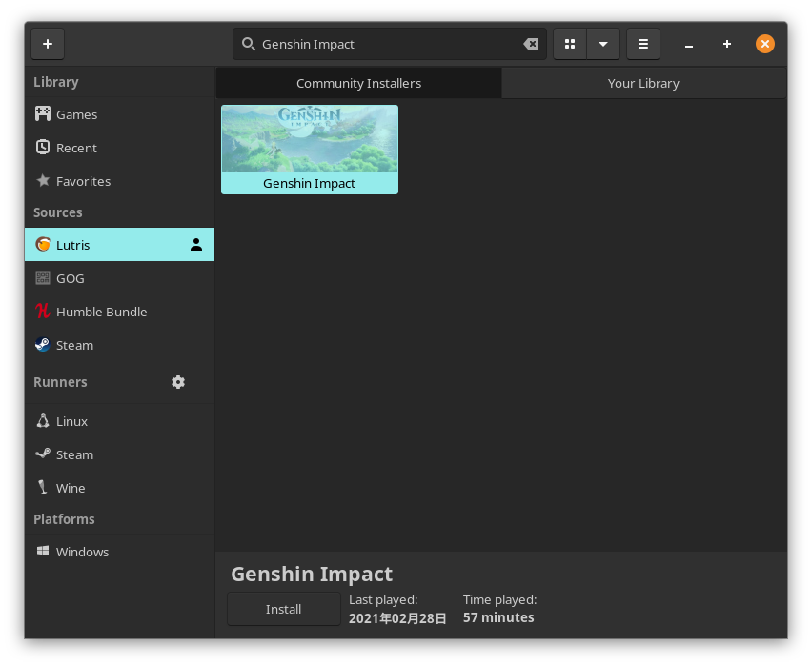Select the Linux runner

[x=120, y=421]
